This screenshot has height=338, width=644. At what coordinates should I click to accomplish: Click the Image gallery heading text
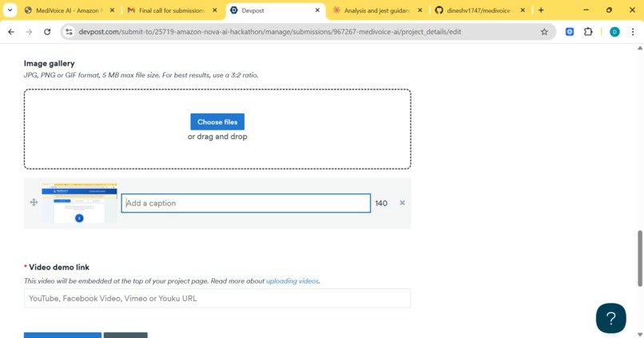pos(50,63)
